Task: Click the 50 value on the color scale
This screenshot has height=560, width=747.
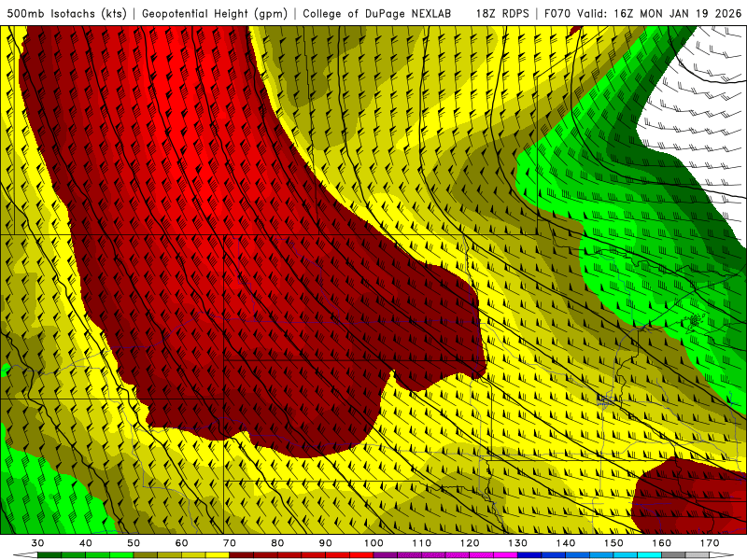Action: coord(134,543)
